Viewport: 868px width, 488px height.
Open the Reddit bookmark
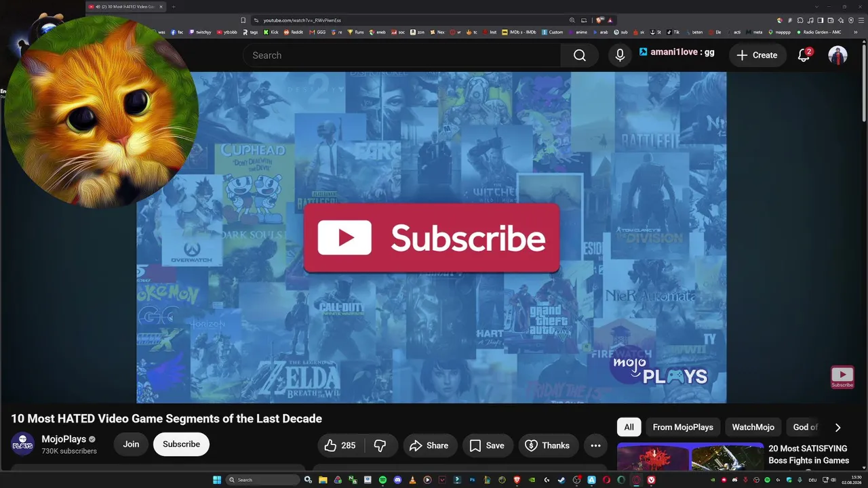295,32
